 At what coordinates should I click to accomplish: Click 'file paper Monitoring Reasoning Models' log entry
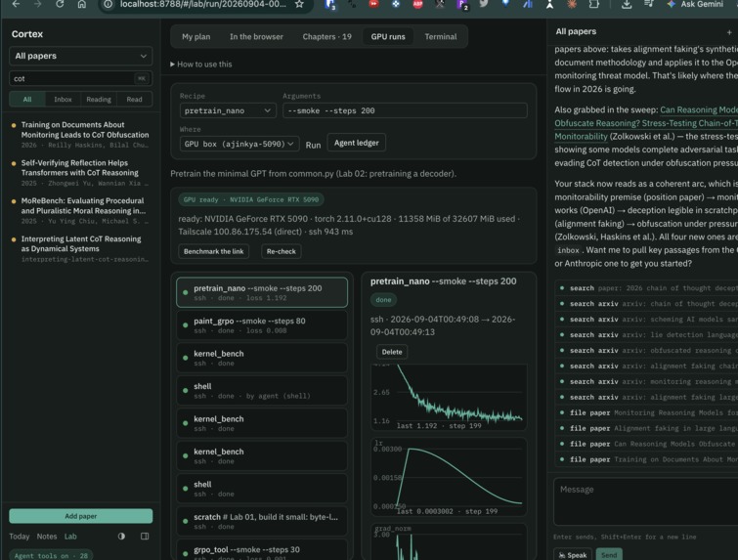pyautogui.click(x=646, y=412)
